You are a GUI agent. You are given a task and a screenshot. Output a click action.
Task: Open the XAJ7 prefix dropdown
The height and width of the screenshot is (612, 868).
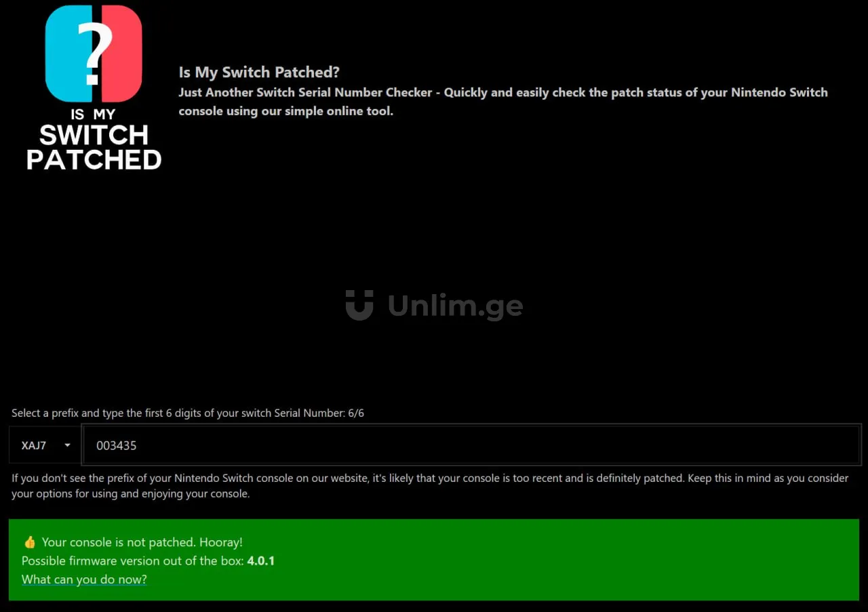click(45, 445)
